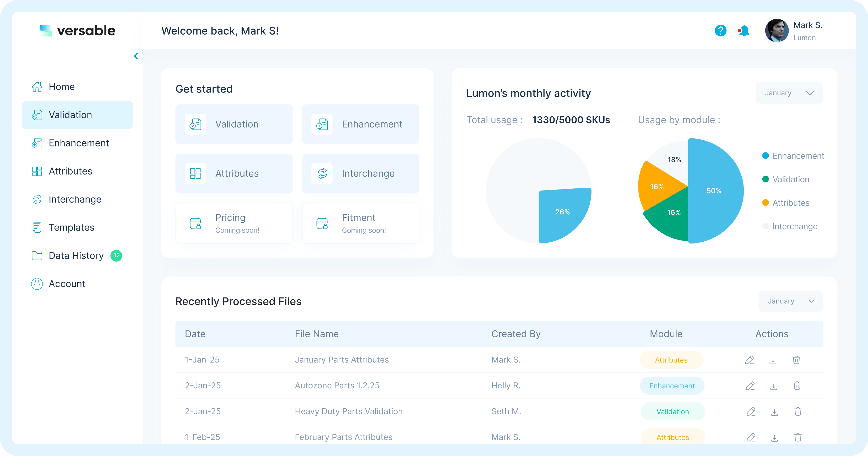
Task: Click the Data History badge showing 12
Action: pyautogui.click(x=116, y=256)
